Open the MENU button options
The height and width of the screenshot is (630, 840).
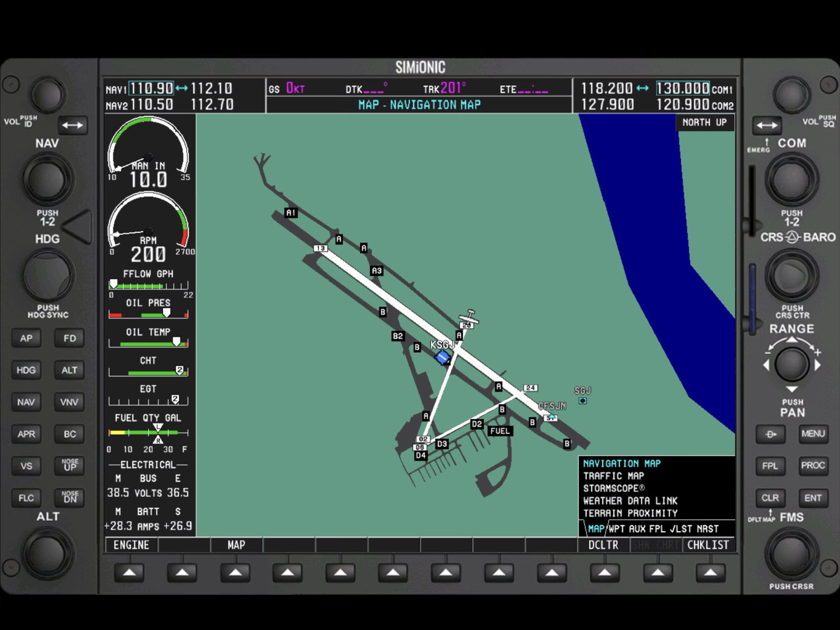coord(813,434)
